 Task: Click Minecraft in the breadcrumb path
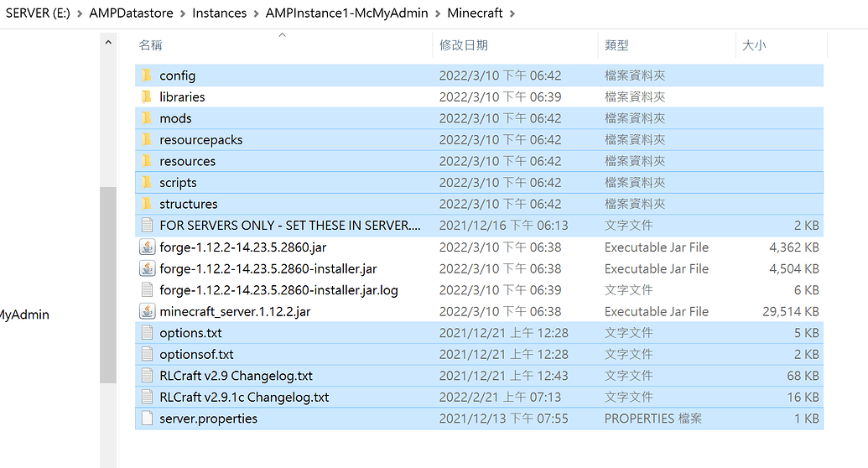click(x=475, y=13)
